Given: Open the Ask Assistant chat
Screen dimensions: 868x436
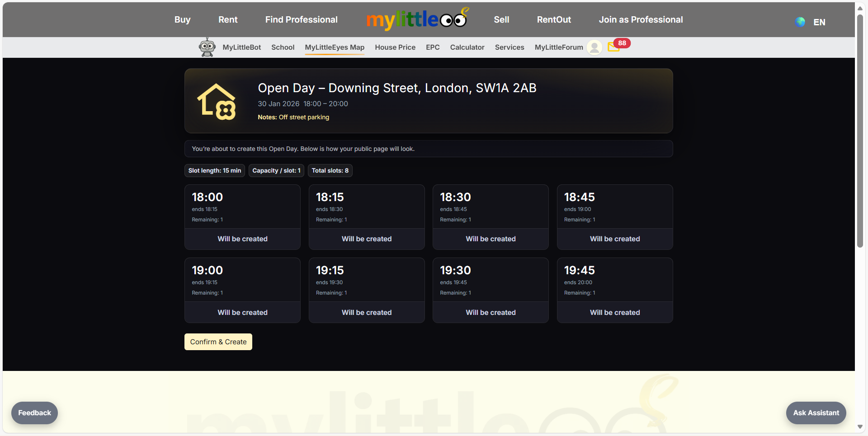Looking at the screenshot, I should [x=816, y=413].
